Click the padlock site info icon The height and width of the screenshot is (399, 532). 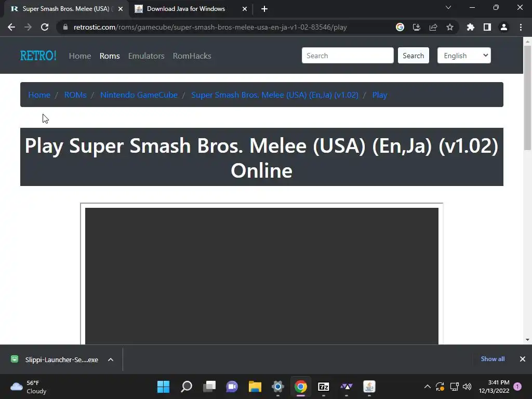[65, 27]
